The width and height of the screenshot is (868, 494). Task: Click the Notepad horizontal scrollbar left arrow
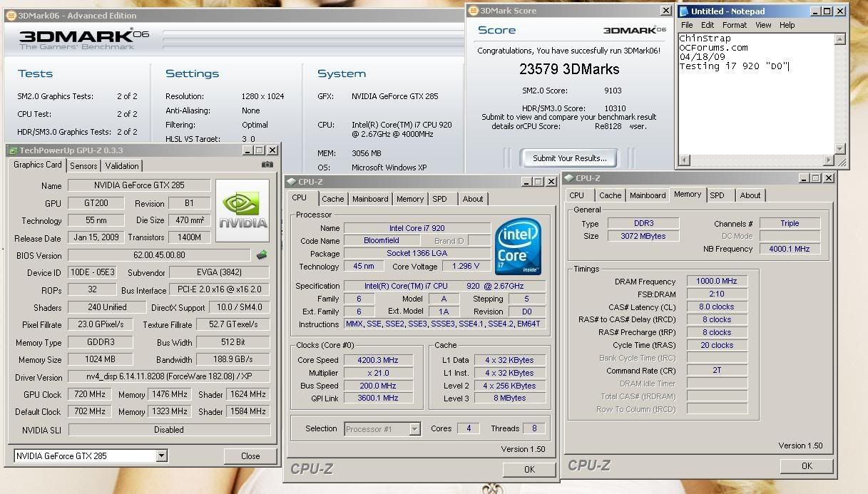click(685, 160)
